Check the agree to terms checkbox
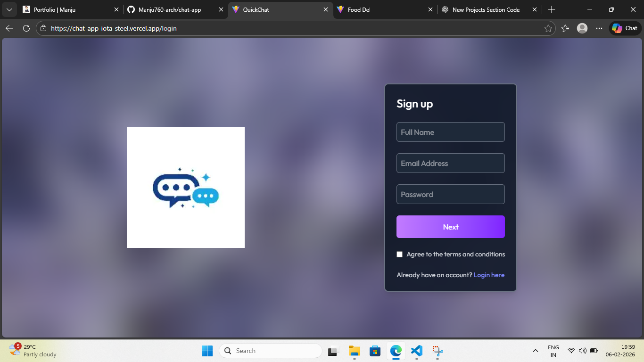The width and height of the screenshot is (644, 362). pyautogui.click(x=400, y=255)
